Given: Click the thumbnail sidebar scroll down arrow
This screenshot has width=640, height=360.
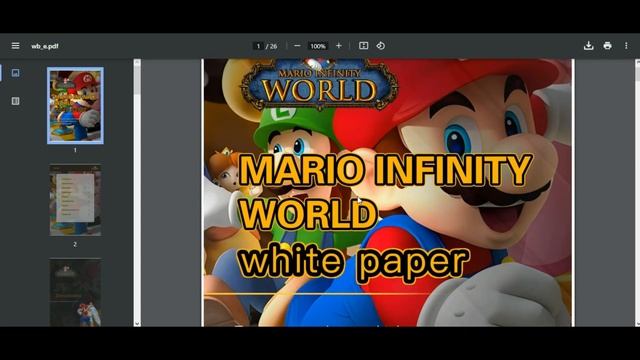Looking at the screenshot, I should point(137,323).
